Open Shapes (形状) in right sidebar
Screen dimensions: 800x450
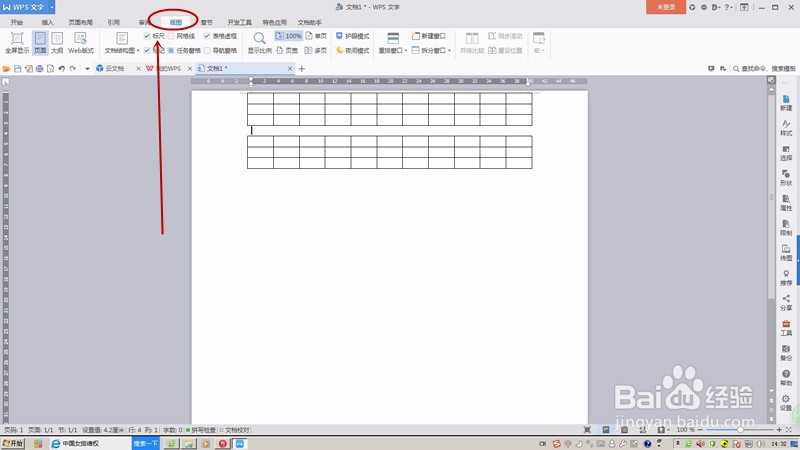(x=786, y=178)
